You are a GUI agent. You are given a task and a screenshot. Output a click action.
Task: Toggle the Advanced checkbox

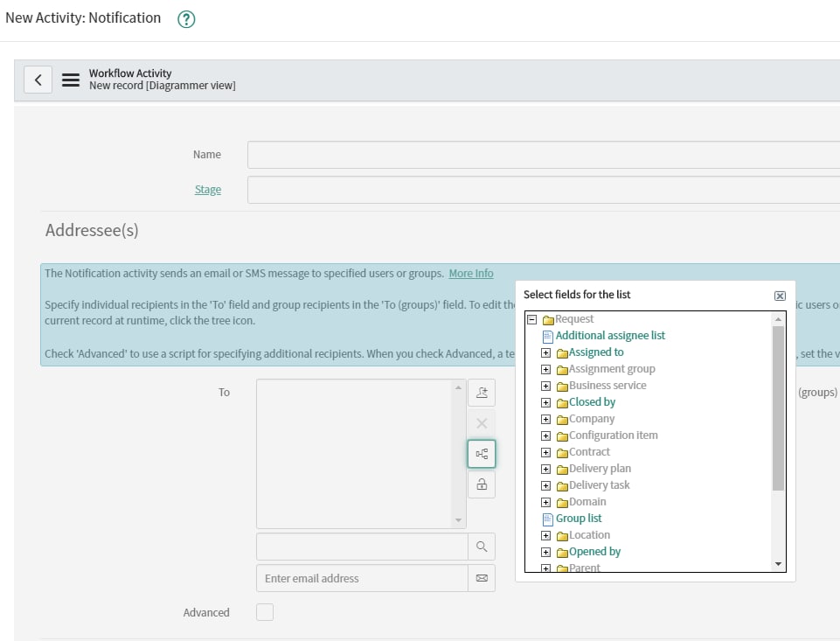click(265, 612)
